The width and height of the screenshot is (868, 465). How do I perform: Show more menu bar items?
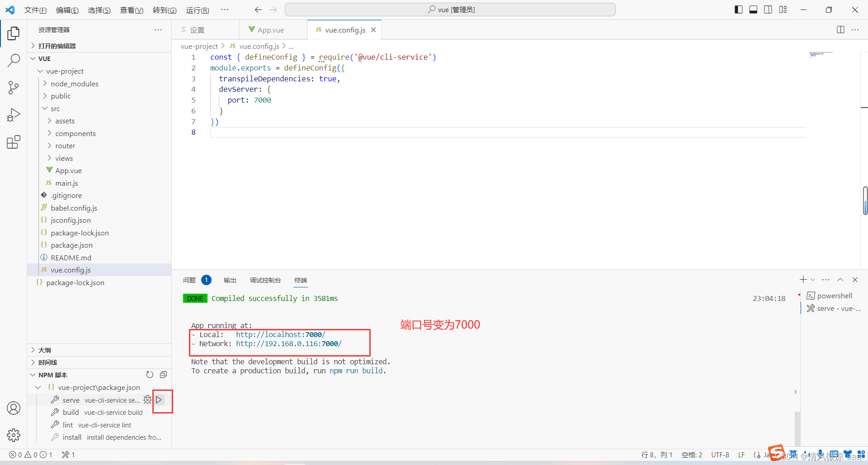[225, 10]
